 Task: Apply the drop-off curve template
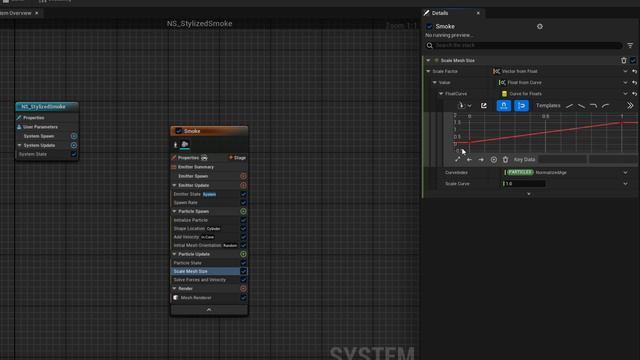593,106
